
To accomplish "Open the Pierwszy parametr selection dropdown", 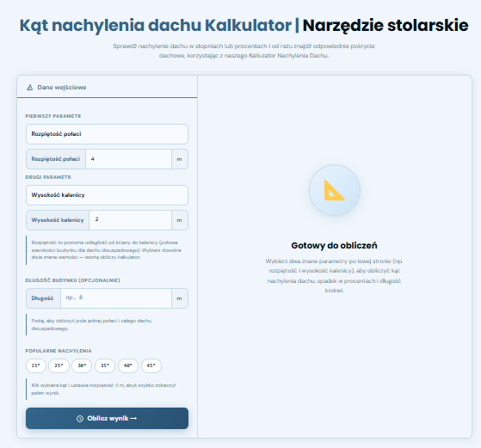I will click(107, 134).
